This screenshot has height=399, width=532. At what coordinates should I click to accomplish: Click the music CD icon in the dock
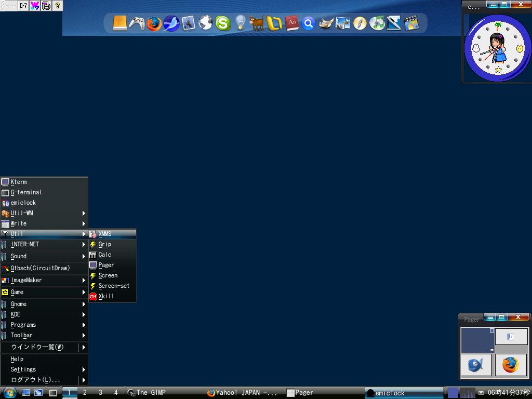tap(377, 23)
